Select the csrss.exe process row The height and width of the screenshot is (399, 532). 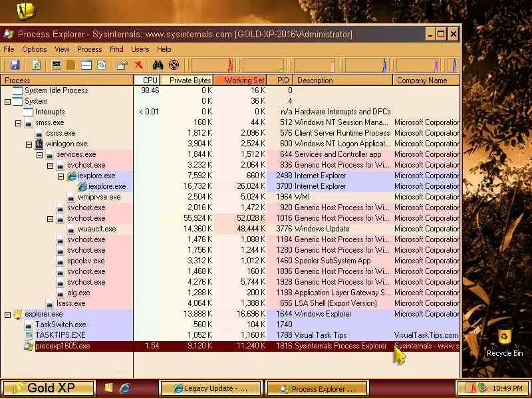(x=230, y=134)
